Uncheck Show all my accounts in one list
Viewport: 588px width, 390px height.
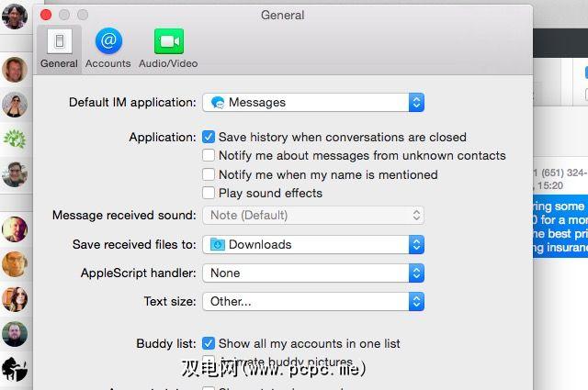(209, 343)
